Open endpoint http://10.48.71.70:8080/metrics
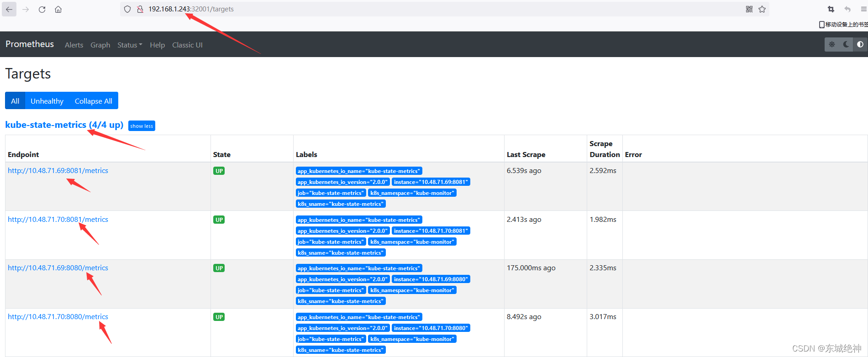This screenshot has width=868, height=357. click(58, 316)
